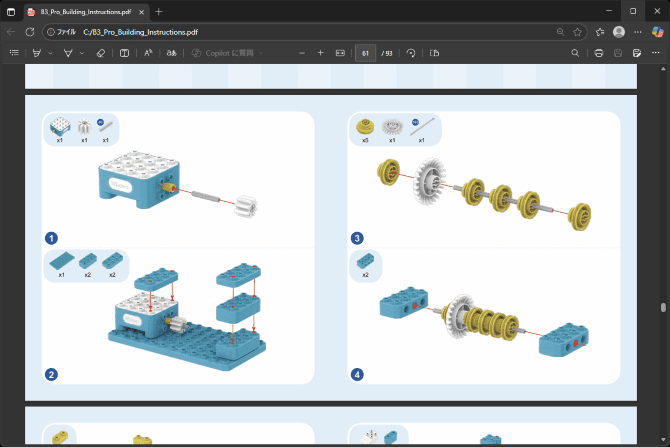This screenshot has height=447, width=670.
Task: Select the Erase tool in PDF toolbar
Action: pyautogui.click(x=101, y=52)
